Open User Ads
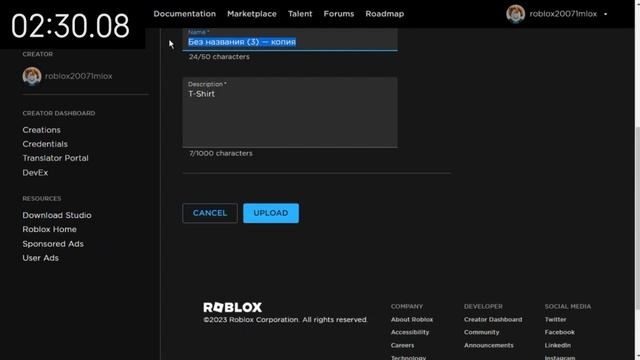The width and height of the screenshot is (640, 360). (x=40, y=258)
